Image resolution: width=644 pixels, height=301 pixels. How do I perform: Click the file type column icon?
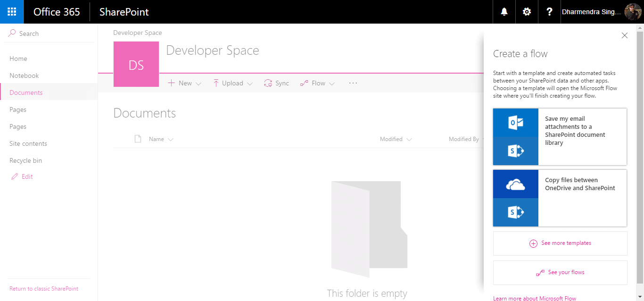click(x=138, y=139)
